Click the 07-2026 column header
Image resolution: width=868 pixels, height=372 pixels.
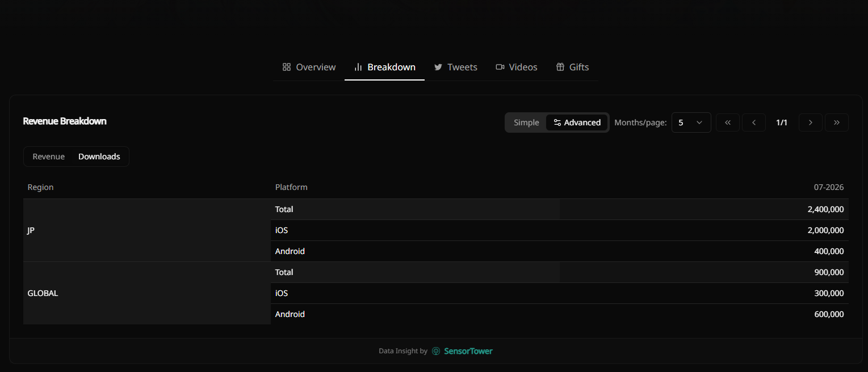(x=828, y=187)
